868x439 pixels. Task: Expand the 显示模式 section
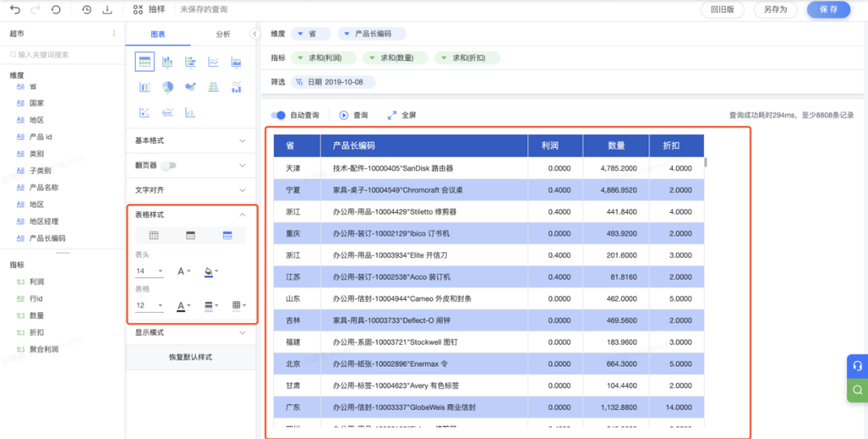(x=191, y=332)
